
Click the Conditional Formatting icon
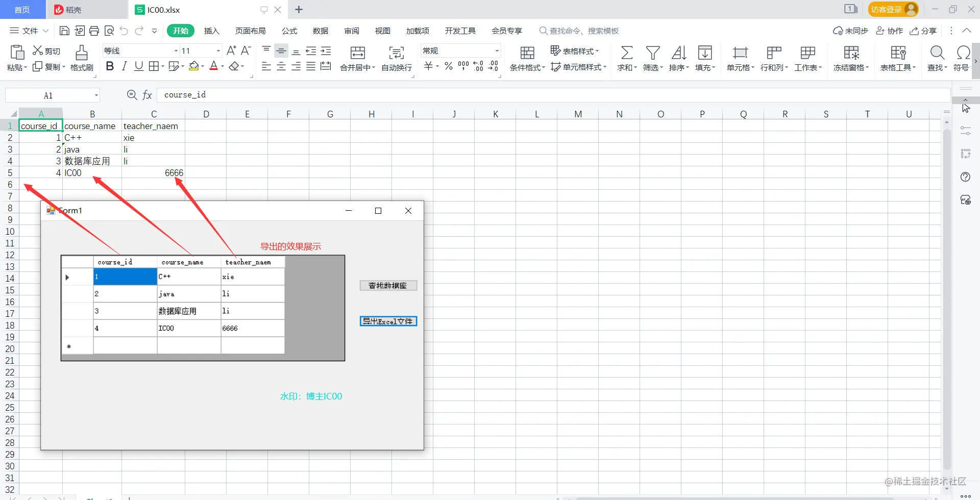(x=527, y=53)
